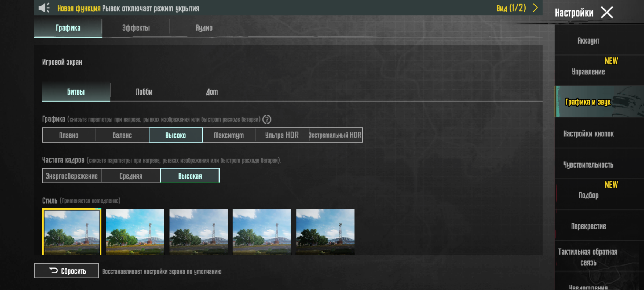Switch to Лобби screen tab
644x290 pixels.
pos(144,92)
